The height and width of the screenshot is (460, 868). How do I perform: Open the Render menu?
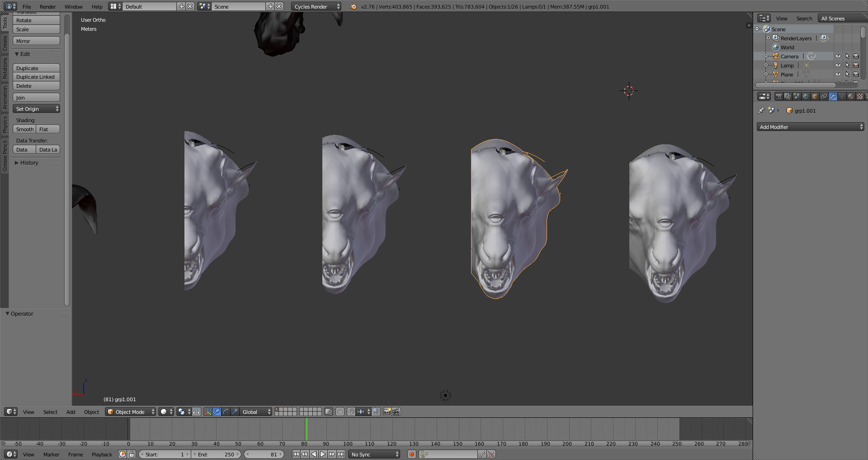47,6
